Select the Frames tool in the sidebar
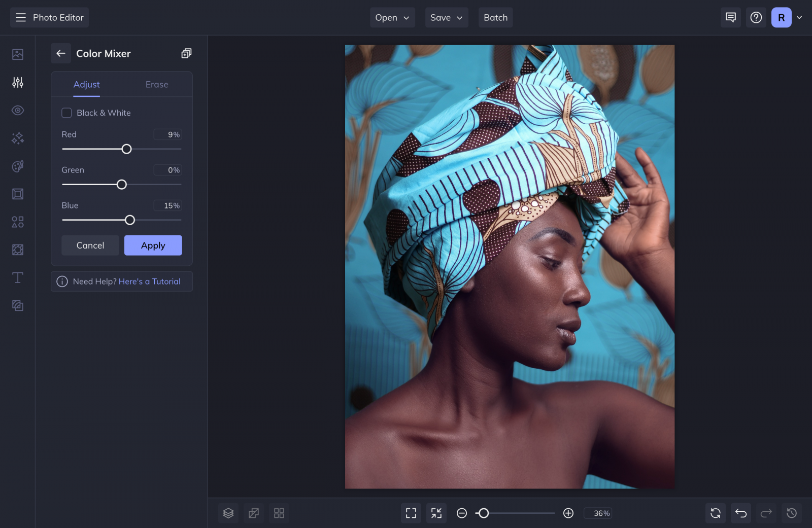 (18, 194)
